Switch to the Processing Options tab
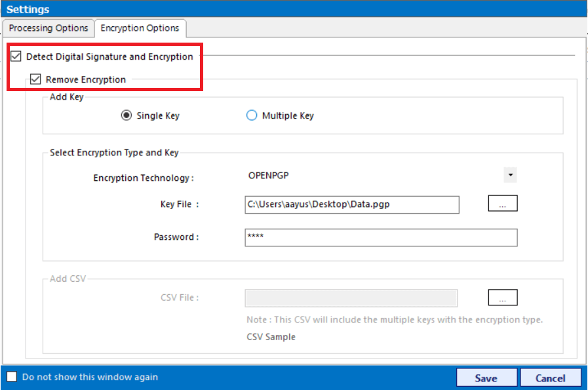 coord(49,28)
